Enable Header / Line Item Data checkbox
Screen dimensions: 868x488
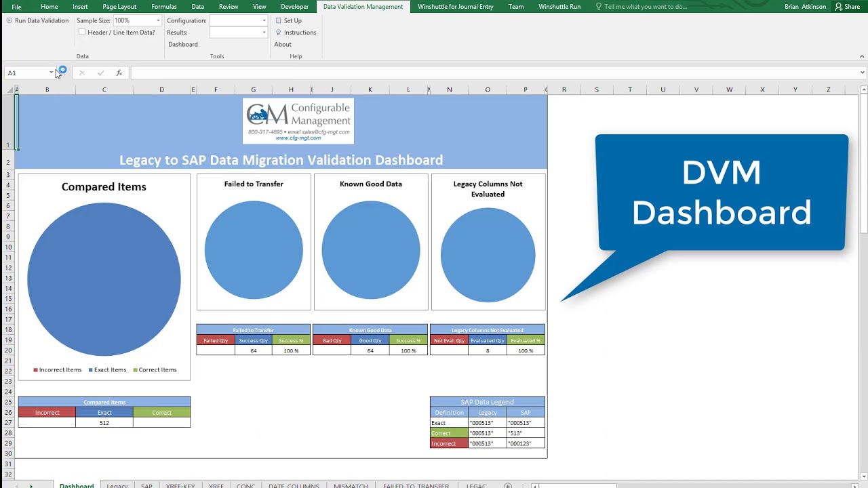click(82, 33)
